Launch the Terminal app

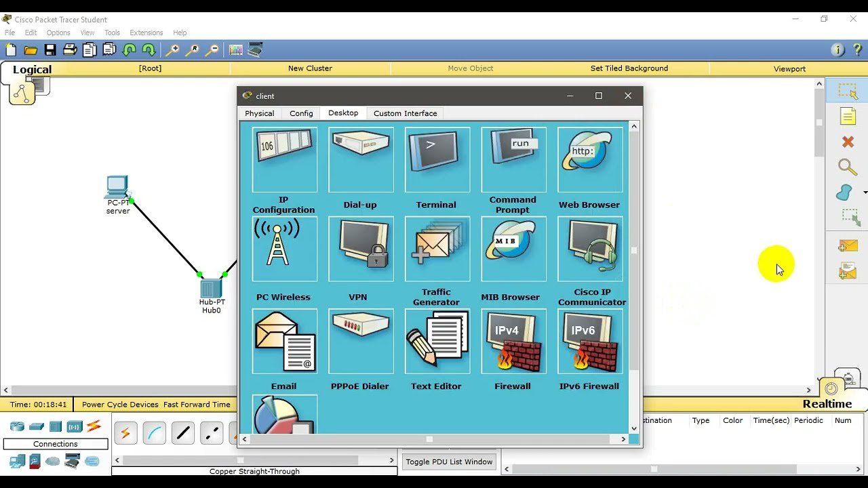[x=437, y=160]
